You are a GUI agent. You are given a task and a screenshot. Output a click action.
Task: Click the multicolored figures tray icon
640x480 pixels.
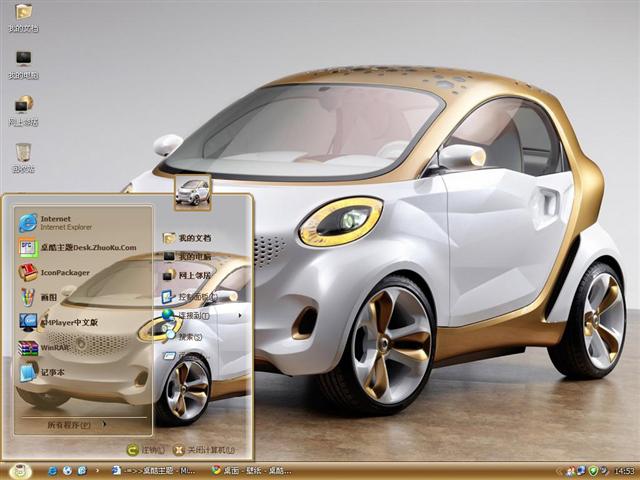coord(570,471)
